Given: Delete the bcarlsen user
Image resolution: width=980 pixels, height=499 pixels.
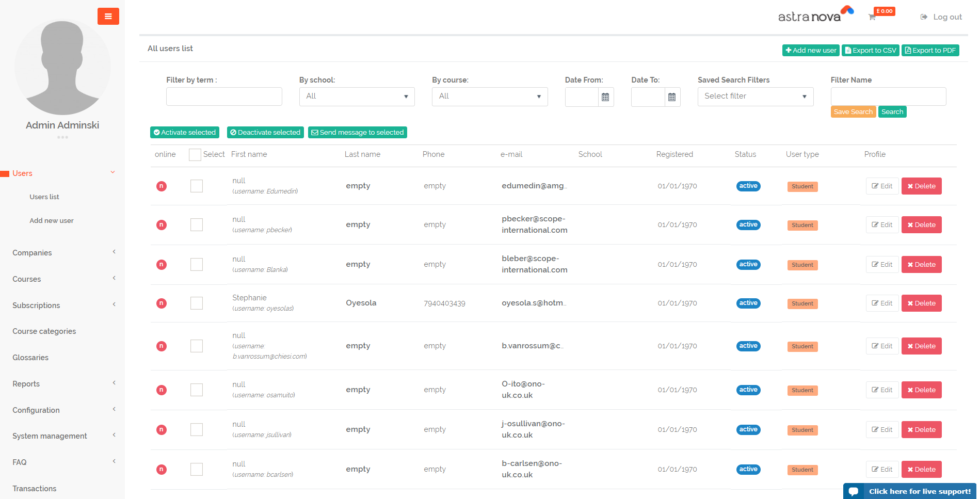Looking at the screenshot, I should (x=922, y=470).
